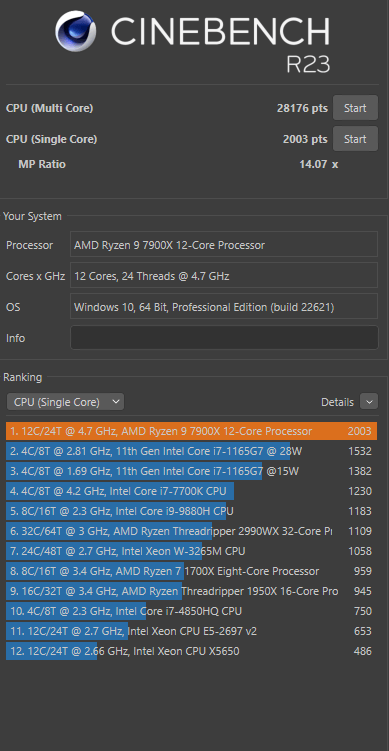Select the Threadripper 2990WX ranking row
The height and width of the screenshot is (751, 389).
(192, 531)
